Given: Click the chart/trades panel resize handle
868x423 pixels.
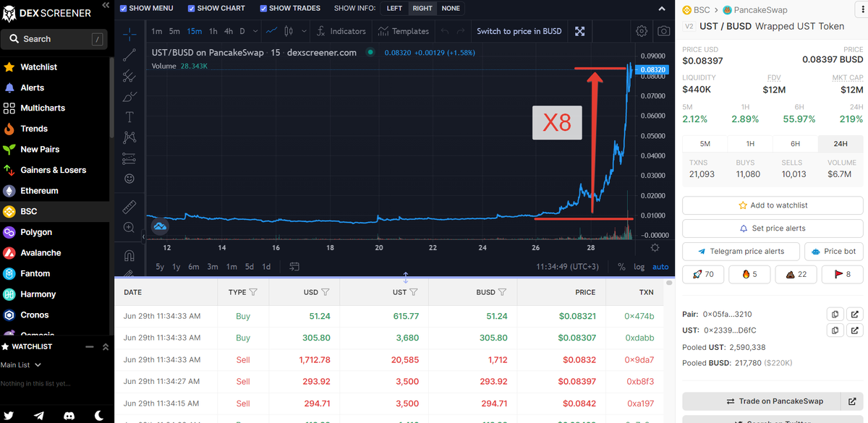Looking at the screenshot, I should pos(405,277).
